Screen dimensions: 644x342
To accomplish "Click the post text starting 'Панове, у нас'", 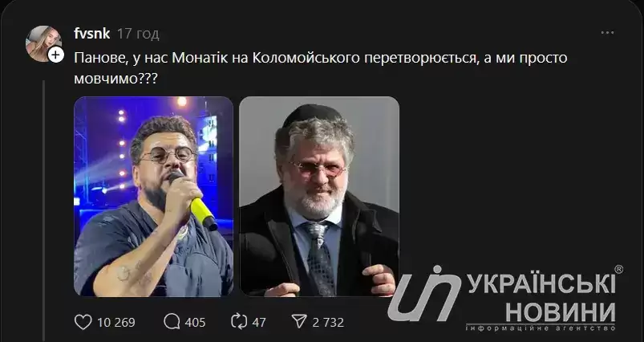I will click(x=320, y=67).
